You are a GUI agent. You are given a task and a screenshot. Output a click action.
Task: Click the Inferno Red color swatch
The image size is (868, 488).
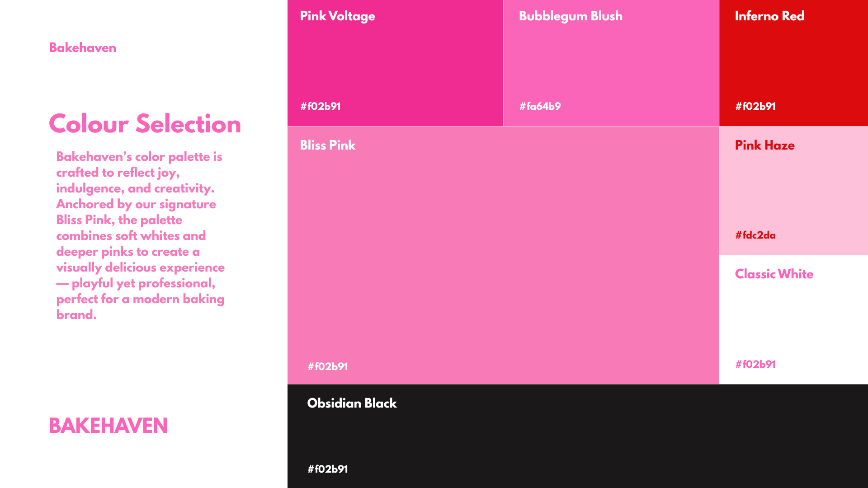click(x=793, y=63)
